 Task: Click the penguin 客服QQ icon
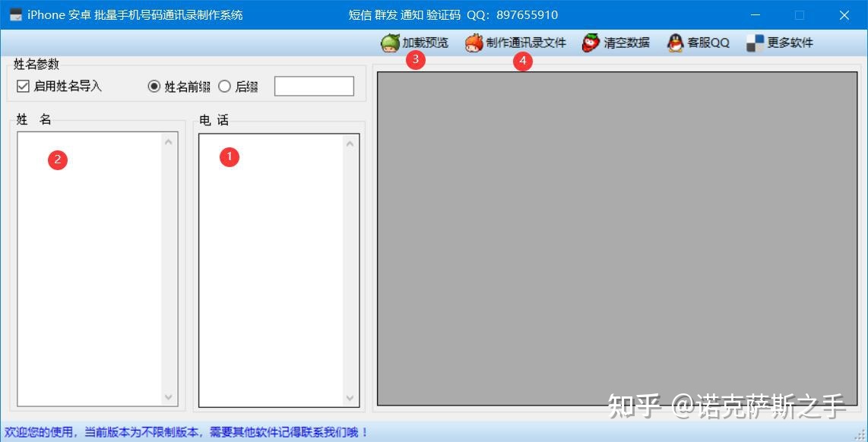tap(676, 43)
